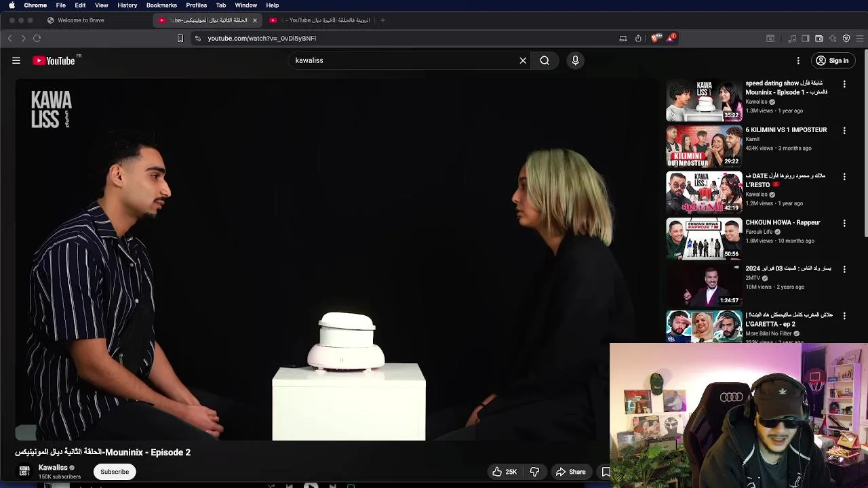Image resolution: width=868 pixels, height=488 pixels.
Task: Open options menu for DATE L'RESTO video
Action: (844, 176)
